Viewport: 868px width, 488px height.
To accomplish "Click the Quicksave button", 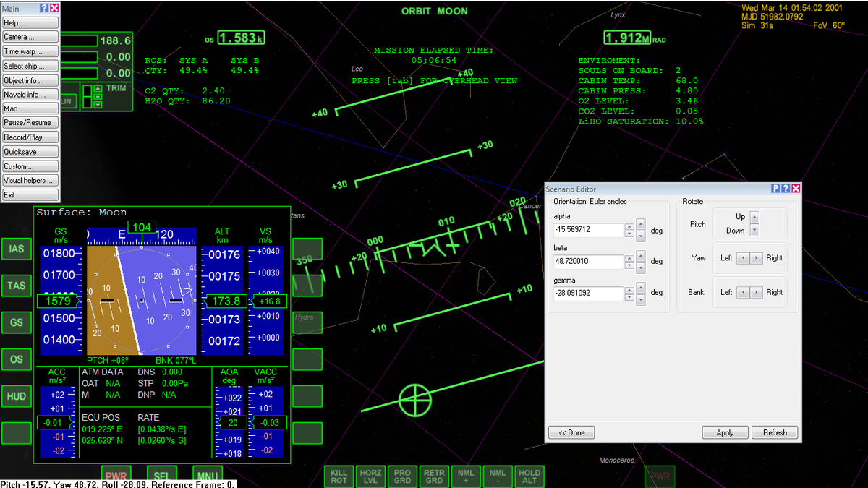I will tap(30, 152).
